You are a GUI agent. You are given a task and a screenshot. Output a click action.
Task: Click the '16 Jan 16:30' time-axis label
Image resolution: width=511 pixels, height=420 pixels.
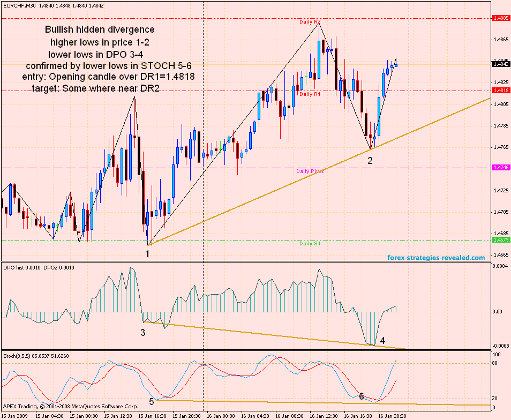pyautogui.click(x=358, y=416)
